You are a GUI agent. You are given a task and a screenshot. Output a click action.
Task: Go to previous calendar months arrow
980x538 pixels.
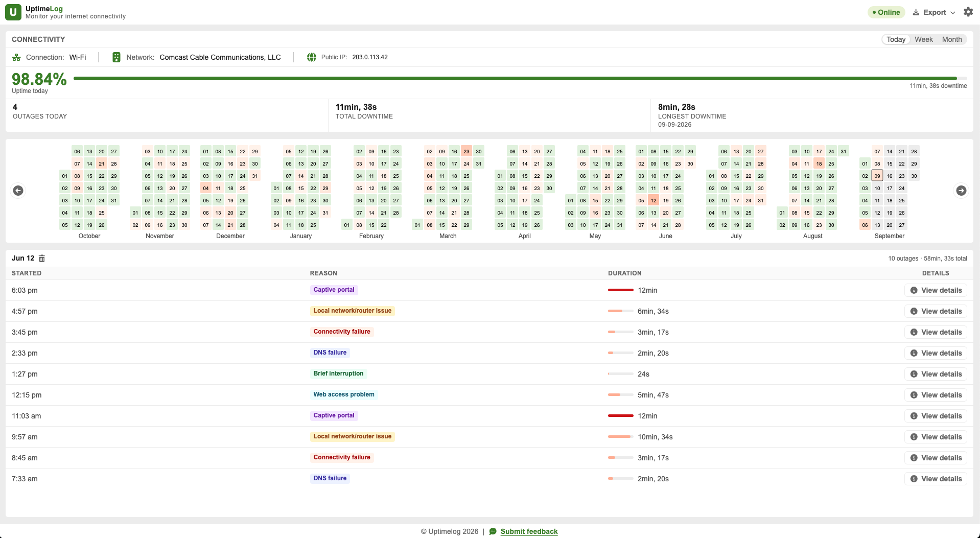(18, 191)
